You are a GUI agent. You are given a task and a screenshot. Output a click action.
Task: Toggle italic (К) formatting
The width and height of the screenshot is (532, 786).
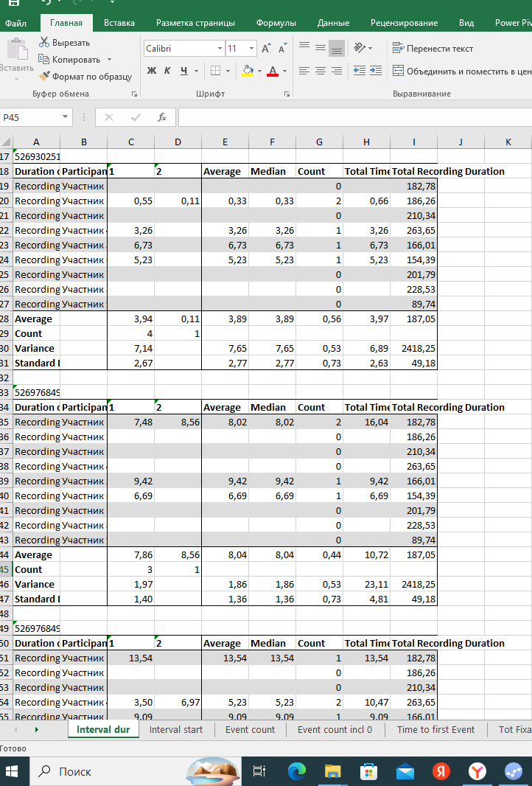pyautogui.click(x=167, y=72)
